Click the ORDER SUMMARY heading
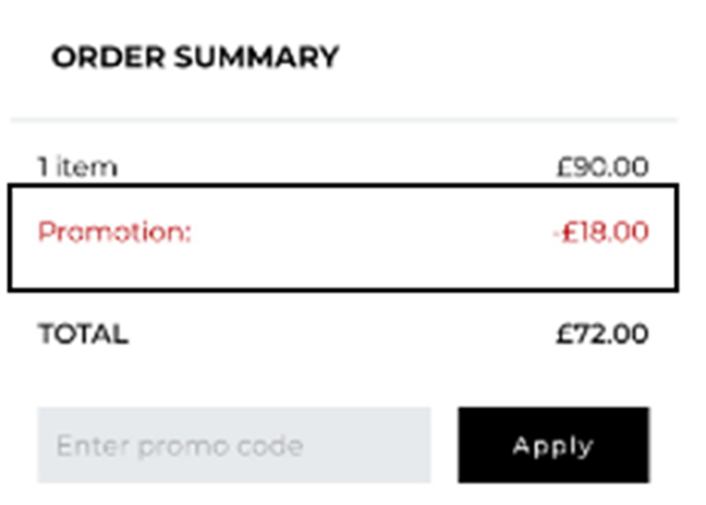 pyautogui.click(x=195, y=58)
